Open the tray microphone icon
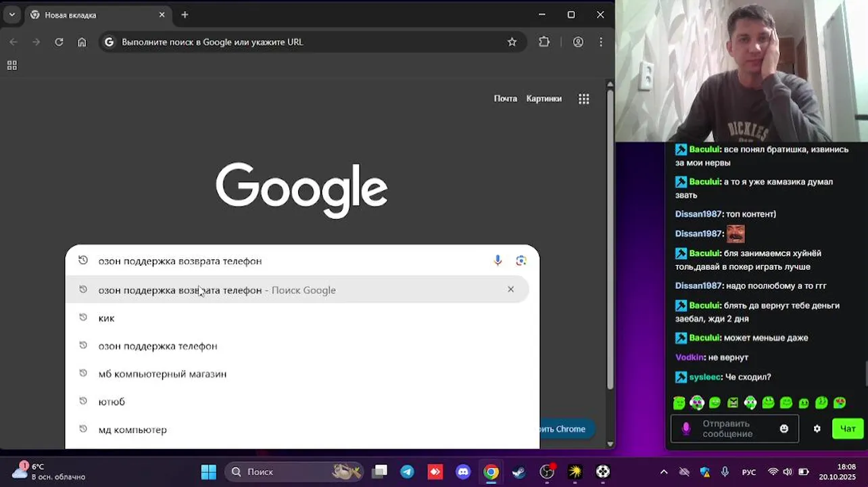 725,471
